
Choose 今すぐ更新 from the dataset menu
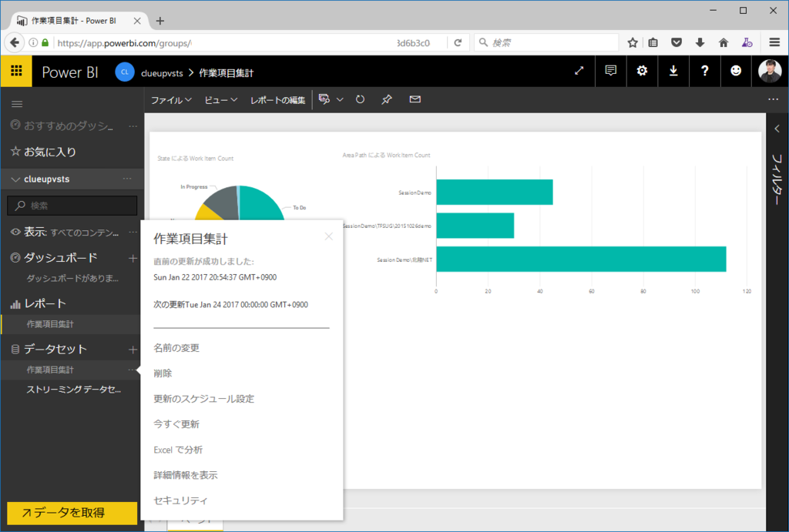176,424
